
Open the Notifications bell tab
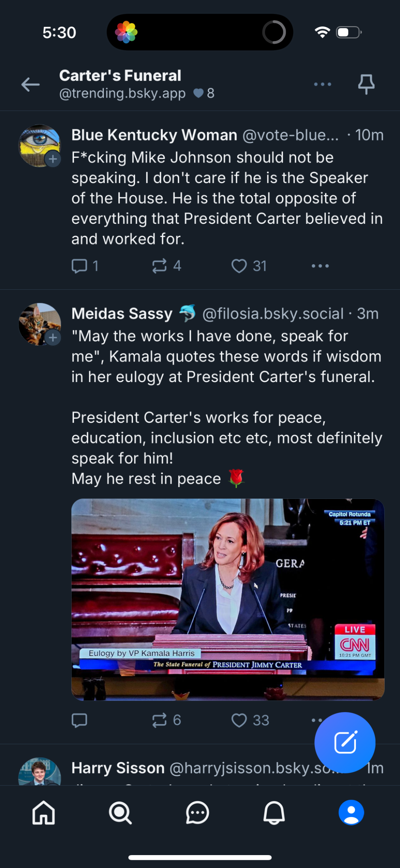274,813
